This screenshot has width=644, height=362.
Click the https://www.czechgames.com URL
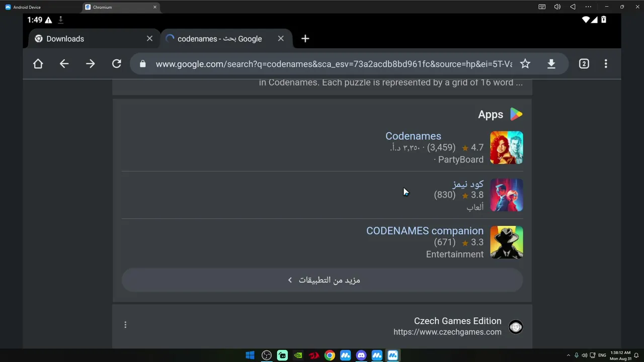click(447, 332)
